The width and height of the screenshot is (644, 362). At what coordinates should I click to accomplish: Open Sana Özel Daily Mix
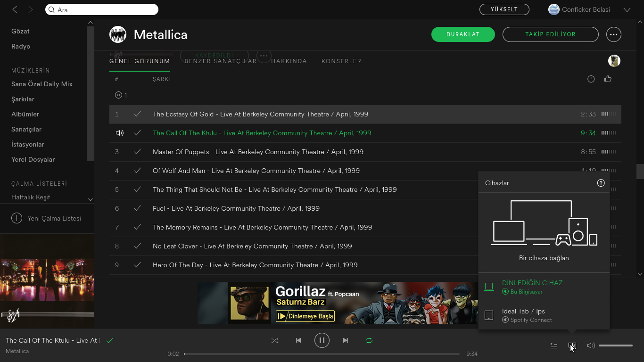[x=42, y=84]
